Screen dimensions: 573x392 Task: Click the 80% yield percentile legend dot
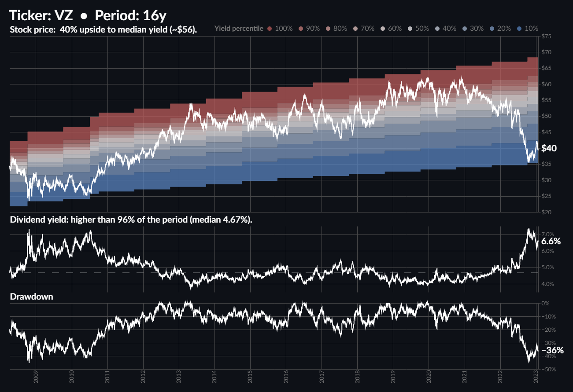pyautogui.click(x=328, y=29)
